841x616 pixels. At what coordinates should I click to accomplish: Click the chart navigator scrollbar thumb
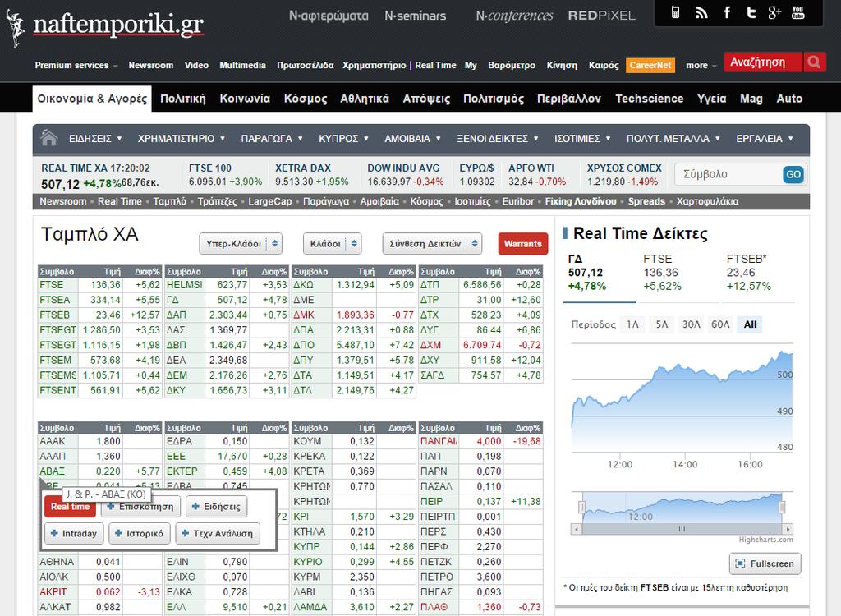tap(682, 529)
